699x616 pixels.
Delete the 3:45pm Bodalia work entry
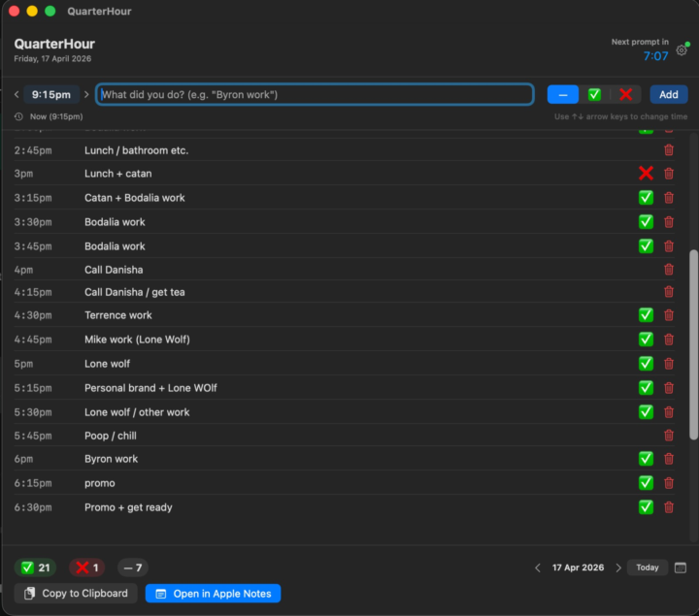pos(669,245)
